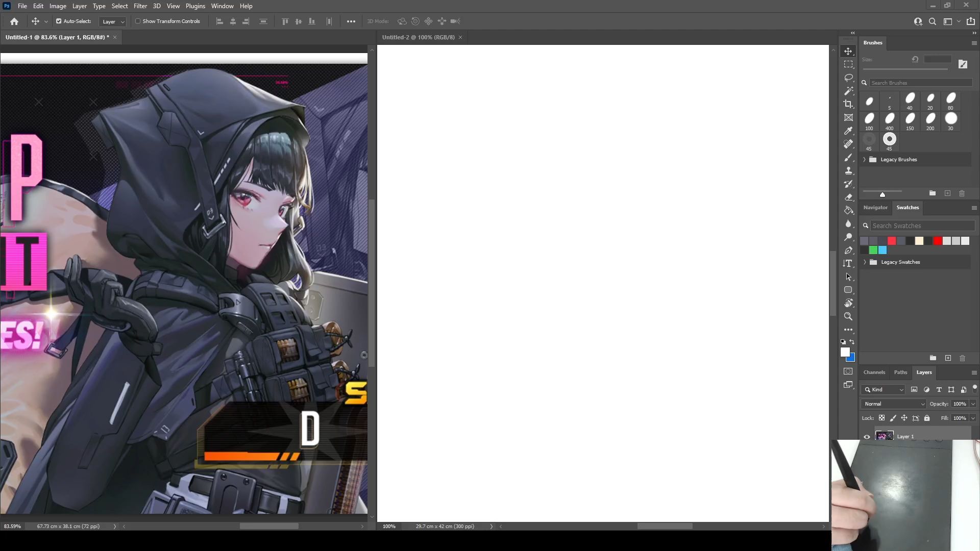
Task: Select the Rectangular Marquee tool
Action: pos(848,64)
